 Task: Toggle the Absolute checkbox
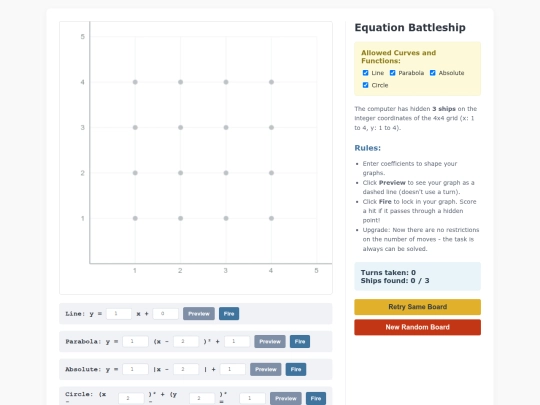433,73
